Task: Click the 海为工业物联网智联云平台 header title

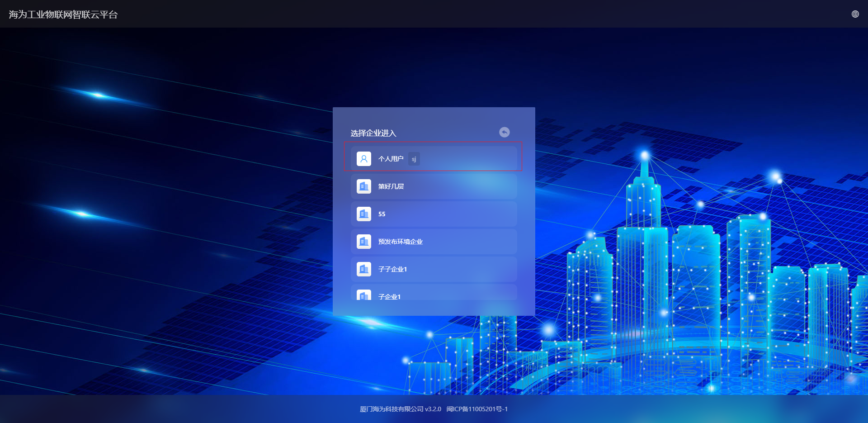Action: click(x=63, y=14)
